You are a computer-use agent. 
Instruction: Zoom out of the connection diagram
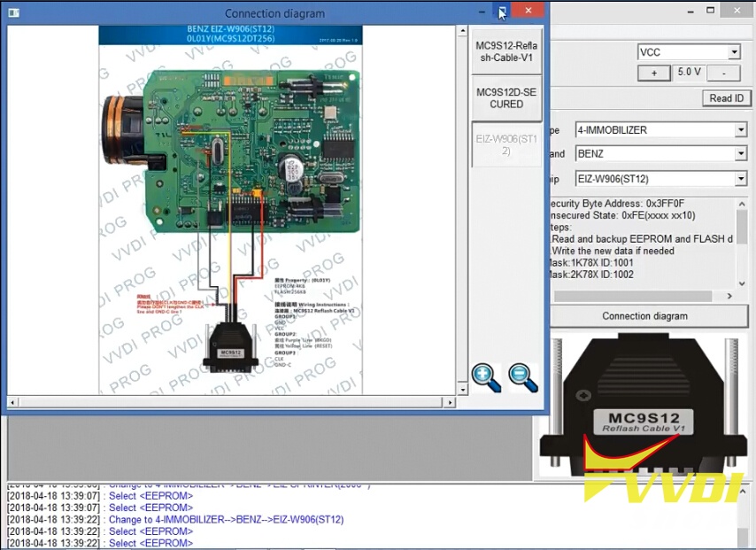coord(523,378)
